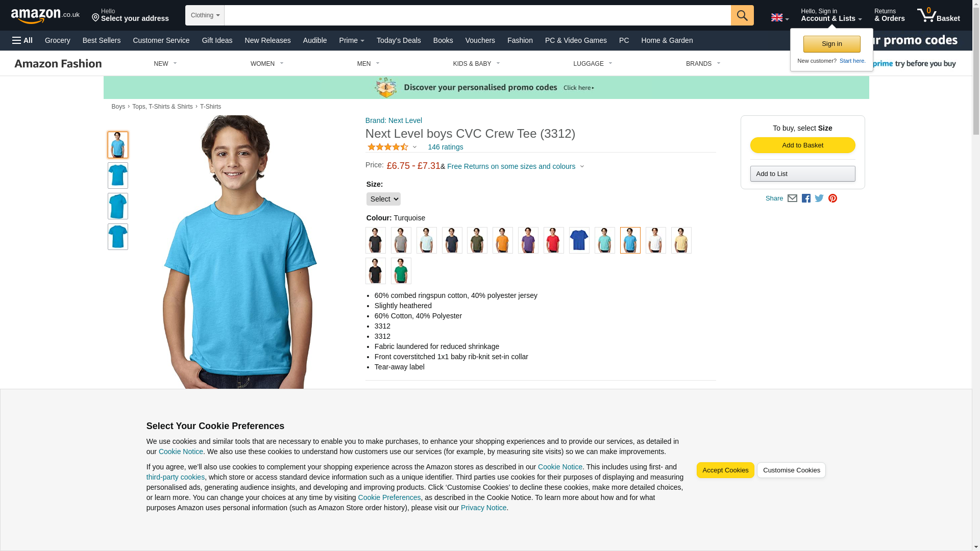
Task: View the second product thumbnail image
Action: point(117,176)
